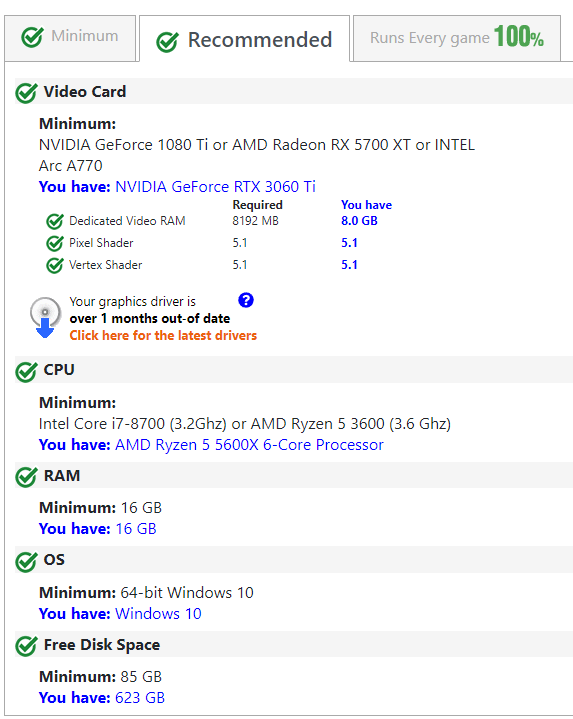The image size is (573, 719).
Task: Click over 1 months out-of date text
Action: [150, 319]
